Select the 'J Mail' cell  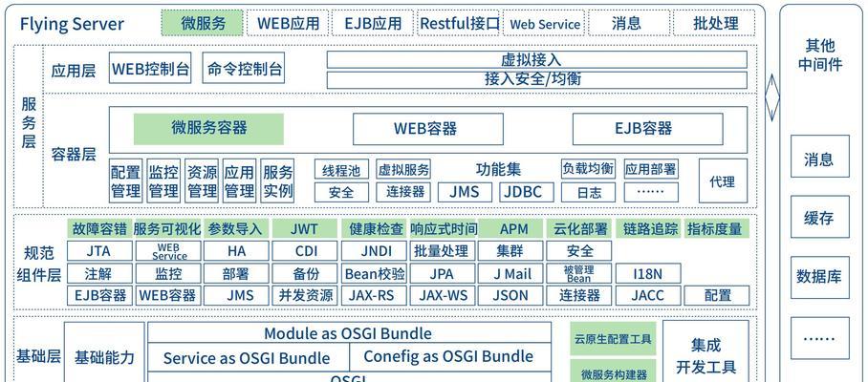(x=510, y=274)
